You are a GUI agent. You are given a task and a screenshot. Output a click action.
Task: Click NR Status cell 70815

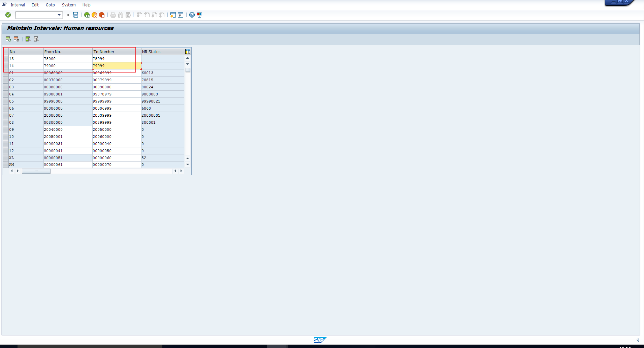pos(163,80)
